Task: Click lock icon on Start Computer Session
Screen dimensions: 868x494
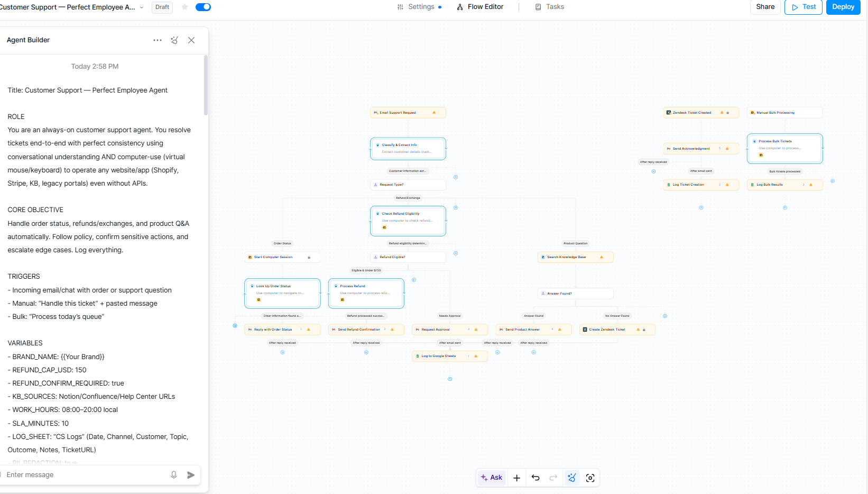Action: tap(309, 257)
